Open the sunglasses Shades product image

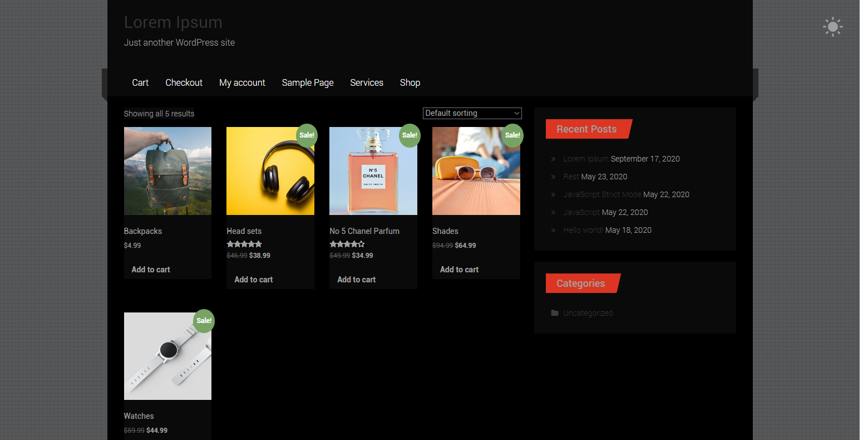[476, 171]
